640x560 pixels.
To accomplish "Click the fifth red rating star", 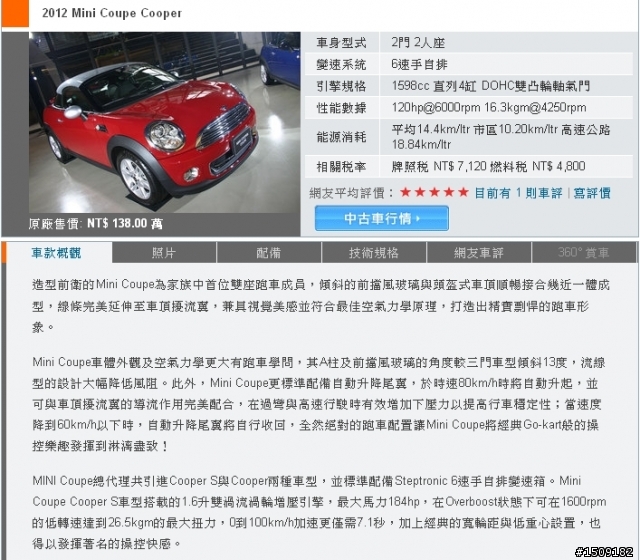I will coord(463,192).
